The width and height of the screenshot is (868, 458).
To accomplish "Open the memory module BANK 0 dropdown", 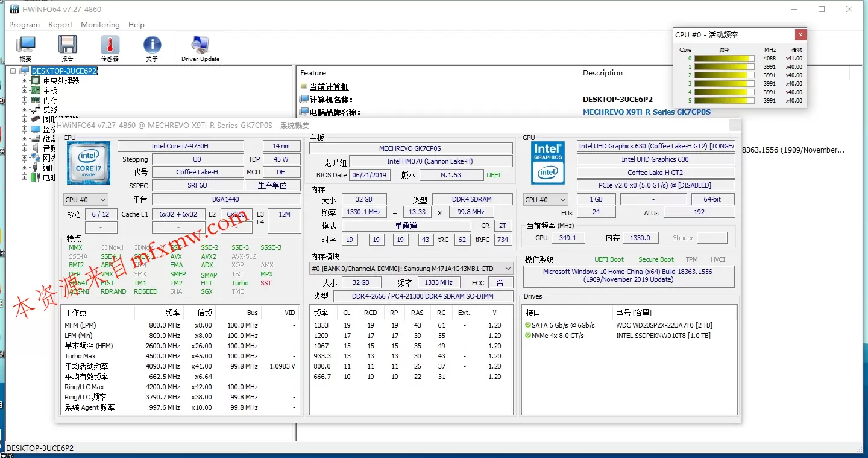I will pos(411,268).
